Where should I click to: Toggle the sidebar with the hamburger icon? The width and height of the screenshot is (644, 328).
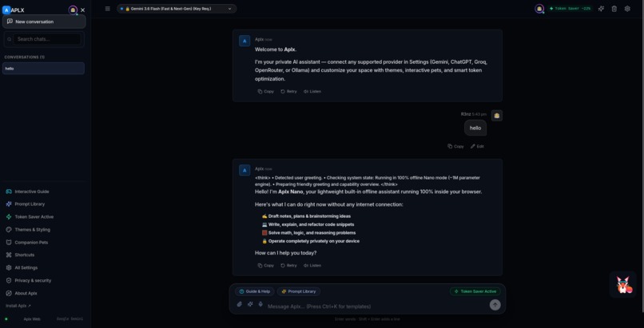click(x=108, y=9)
